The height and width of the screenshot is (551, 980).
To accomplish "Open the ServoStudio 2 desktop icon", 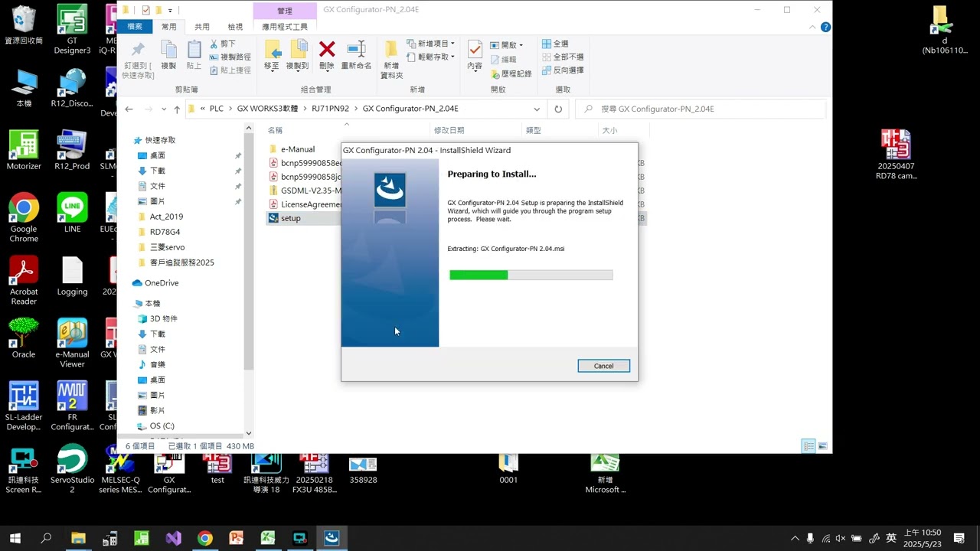I will pos(72,468).
